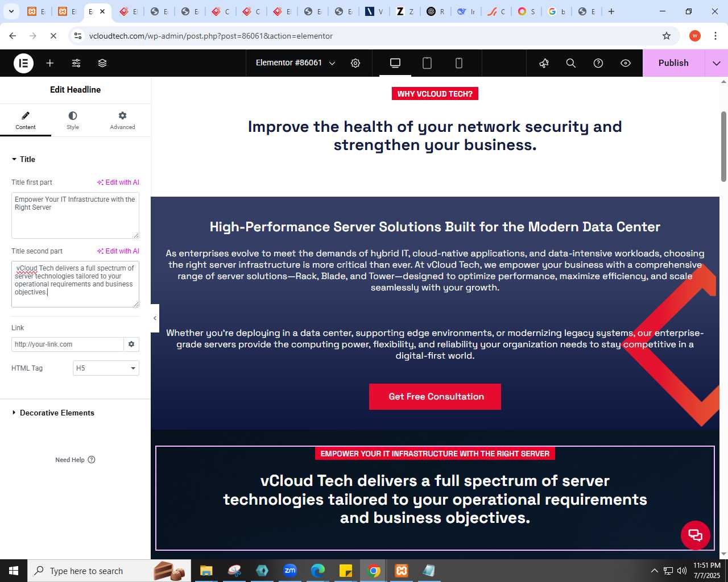This screenshot has height=582, width=728.
Task: Click the Add Element plus icon
Action: [50, 63]
